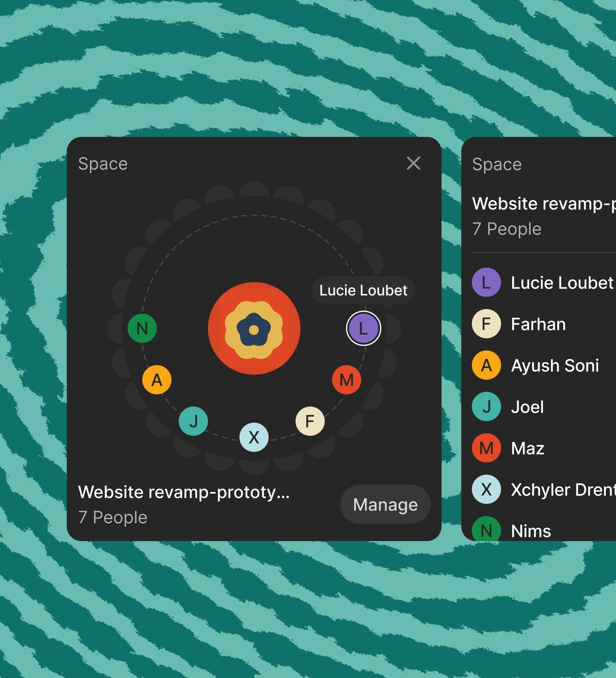Screen dimensions: 616x678
Task: Select Maz in the people list
Action: click(544, 448)
